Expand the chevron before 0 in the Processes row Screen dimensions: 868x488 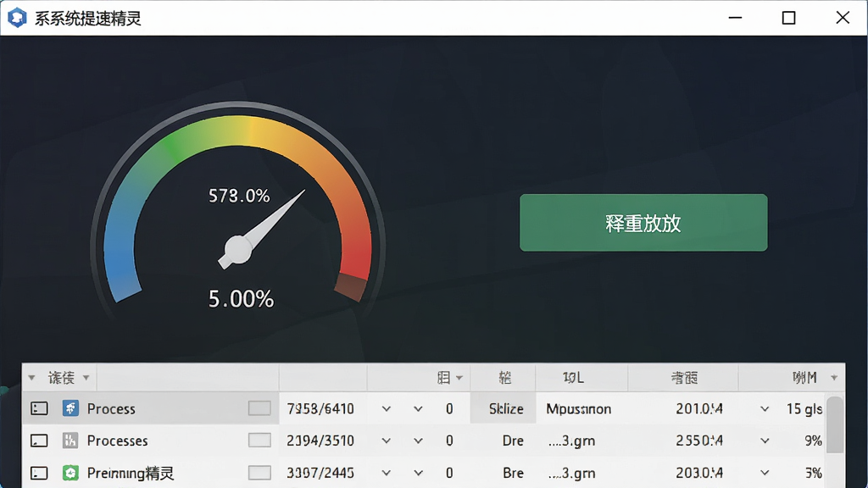tap(418, 441)
